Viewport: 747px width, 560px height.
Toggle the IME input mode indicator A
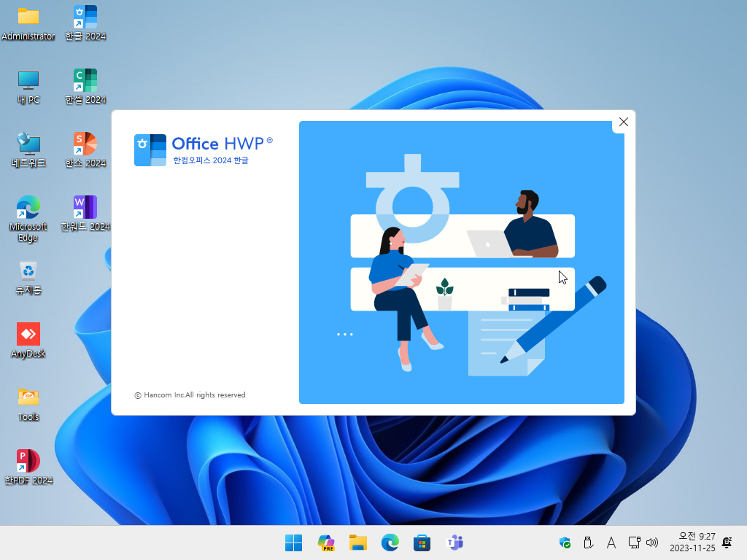point(611,542)
